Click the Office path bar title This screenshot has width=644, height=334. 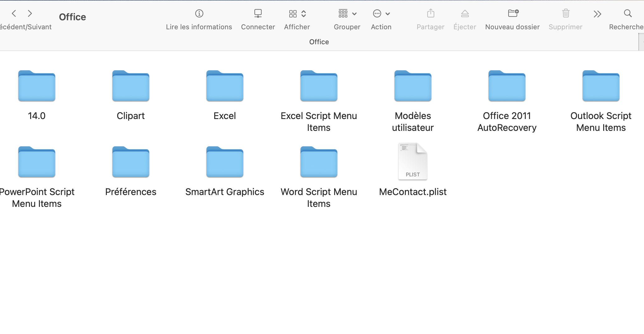319,42
